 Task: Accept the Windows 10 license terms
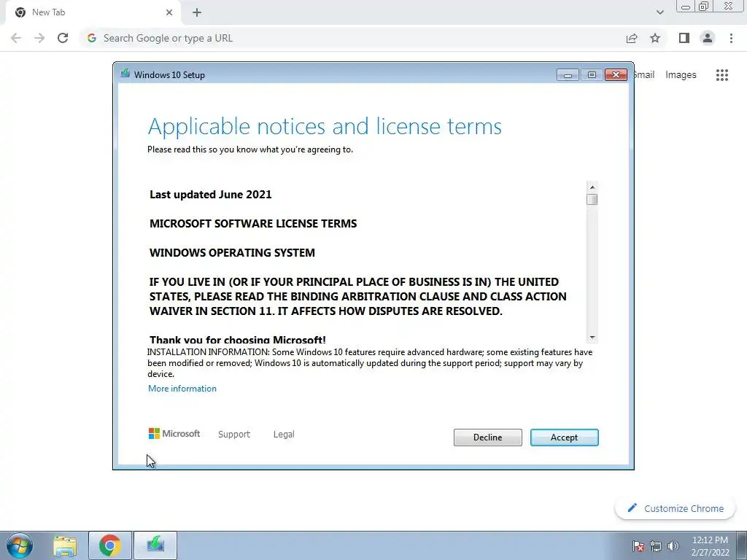click(564, 437)
